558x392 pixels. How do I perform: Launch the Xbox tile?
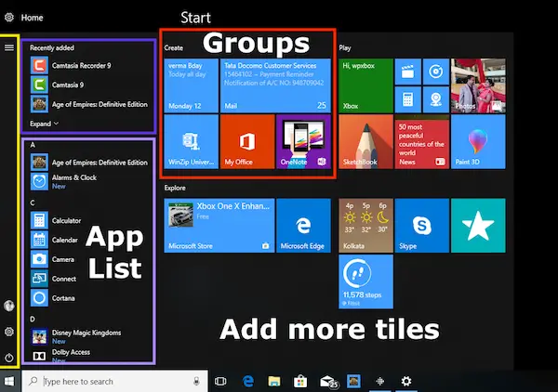pyautogui.click(x=365, y=85)
